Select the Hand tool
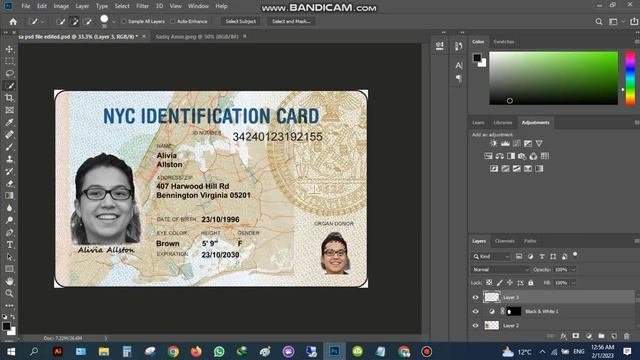Image resolution: width=640 pixels, height=360 pixels. pyautogui.click(x=9, y=281)
